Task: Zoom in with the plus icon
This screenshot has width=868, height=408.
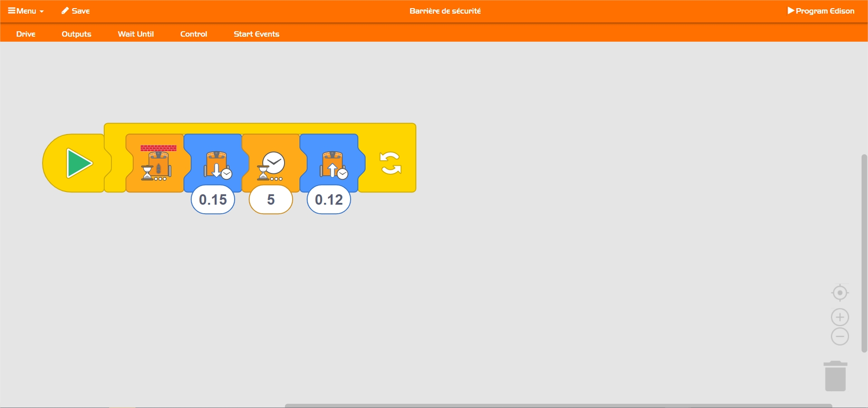Action: [839, 317]
